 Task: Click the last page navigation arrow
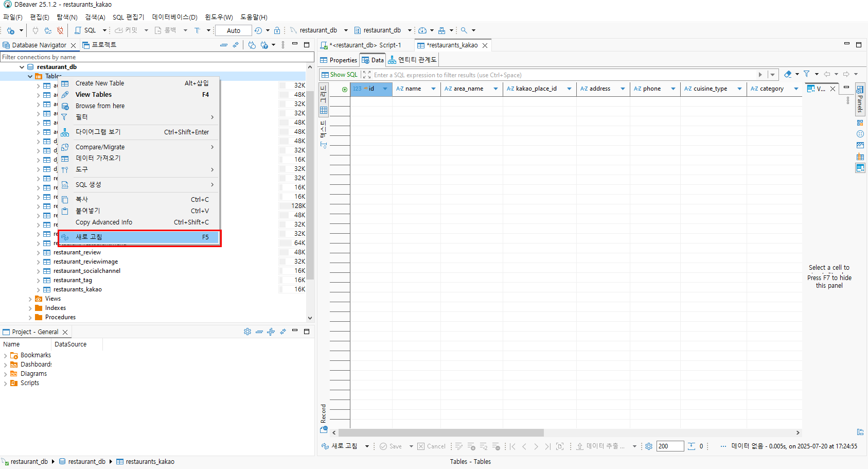pyautogui.click(x=547, y=446)
